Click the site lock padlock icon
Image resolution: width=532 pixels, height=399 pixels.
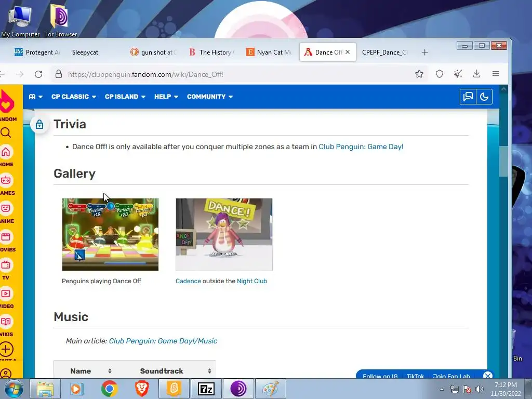(x=59, y=74)
